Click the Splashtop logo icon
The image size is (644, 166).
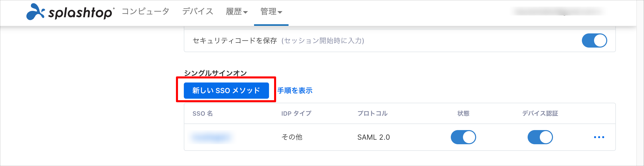(x=35, y=12)
